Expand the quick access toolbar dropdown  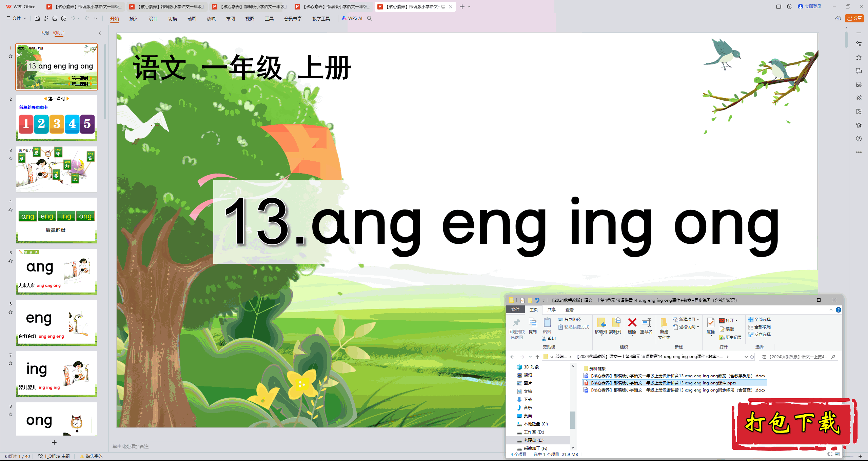coord(96,18)
